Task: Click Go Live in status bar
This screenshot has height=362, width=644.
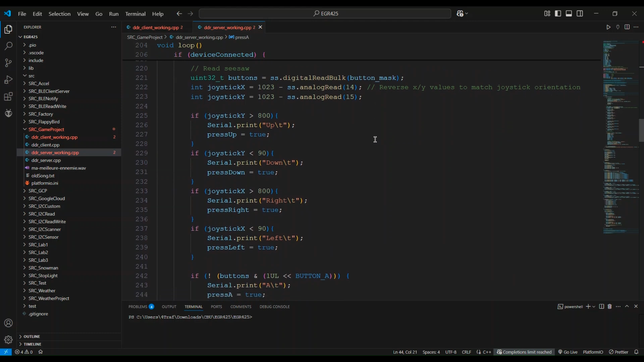Action: point(568,352)
